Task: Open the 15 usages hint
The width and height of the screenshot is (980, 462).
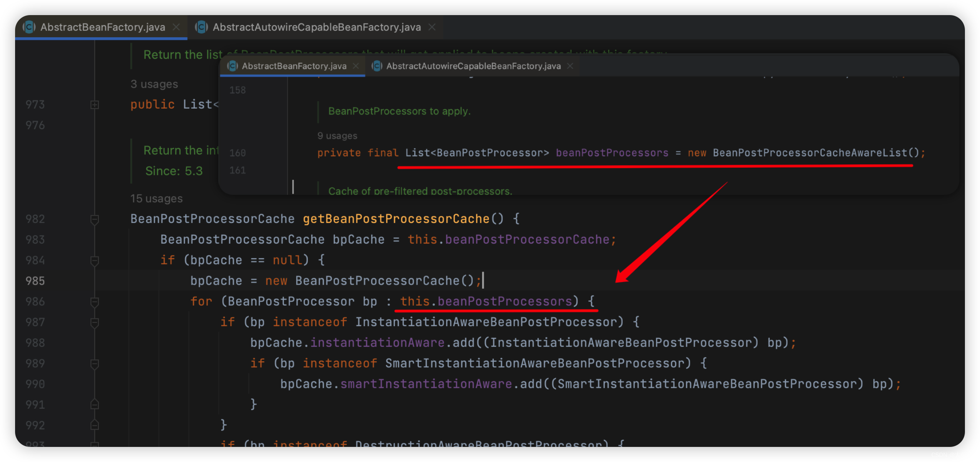Action: coord(156,199)
